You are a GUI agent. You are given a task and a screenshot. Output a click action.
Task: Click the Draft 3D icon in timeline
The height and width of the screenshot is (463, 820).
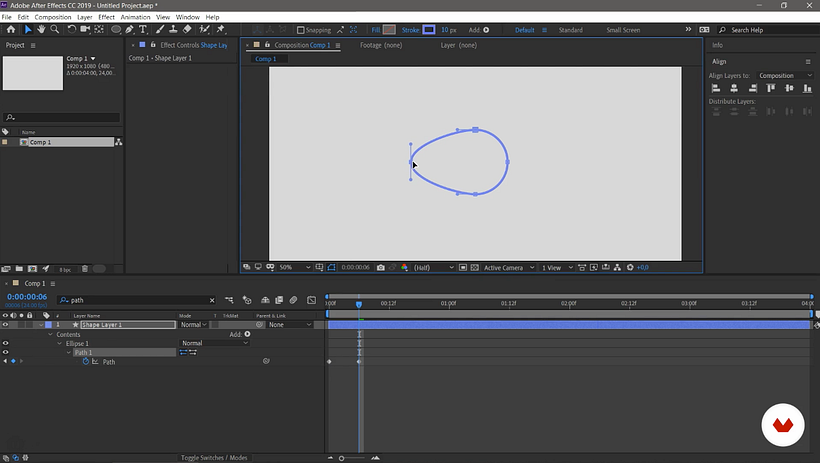click(247, 300)
